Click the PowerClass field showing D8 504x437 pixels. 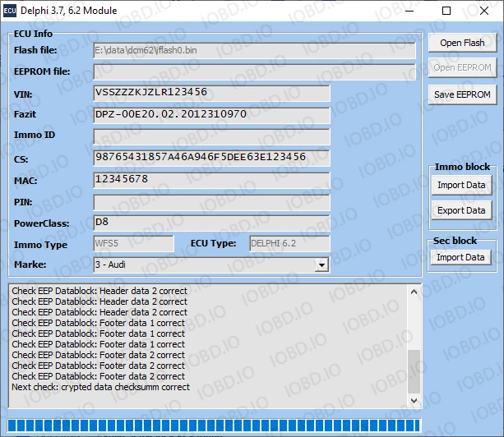(211, 223)
